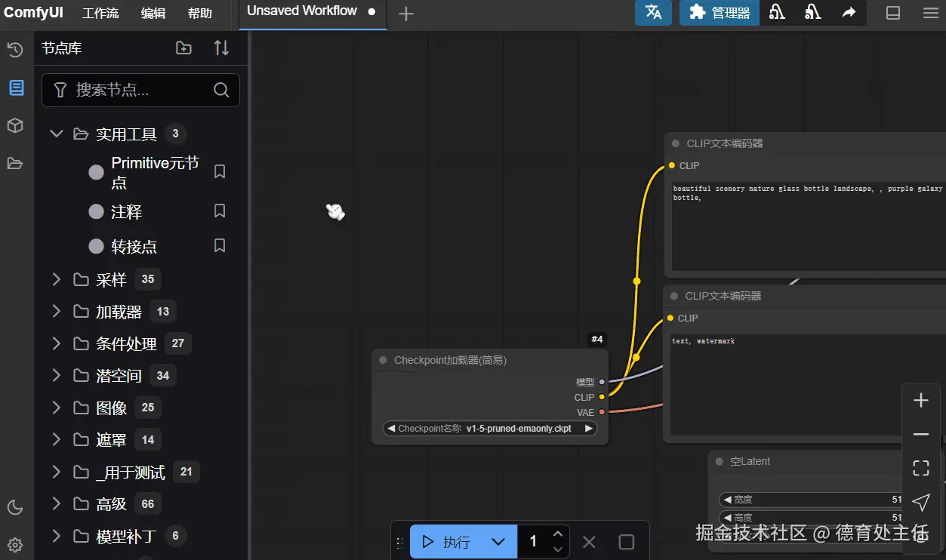Click the stop/clear square icon in action bar

click(x=627, y=542)
